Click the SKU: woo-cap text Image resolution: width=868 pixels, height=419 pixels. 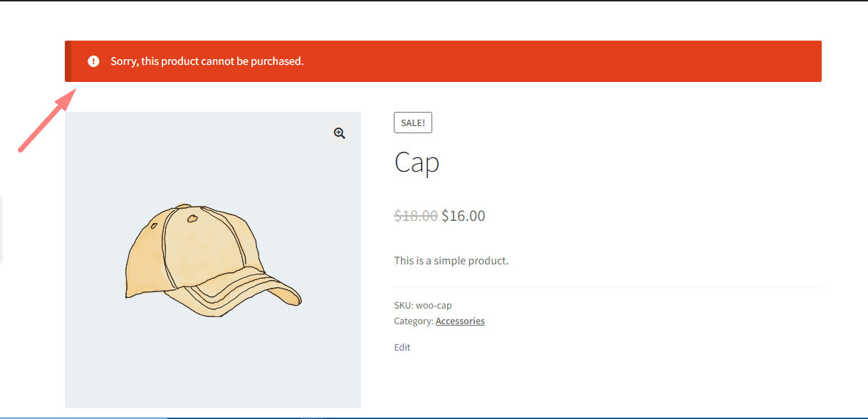coord(424,305)
